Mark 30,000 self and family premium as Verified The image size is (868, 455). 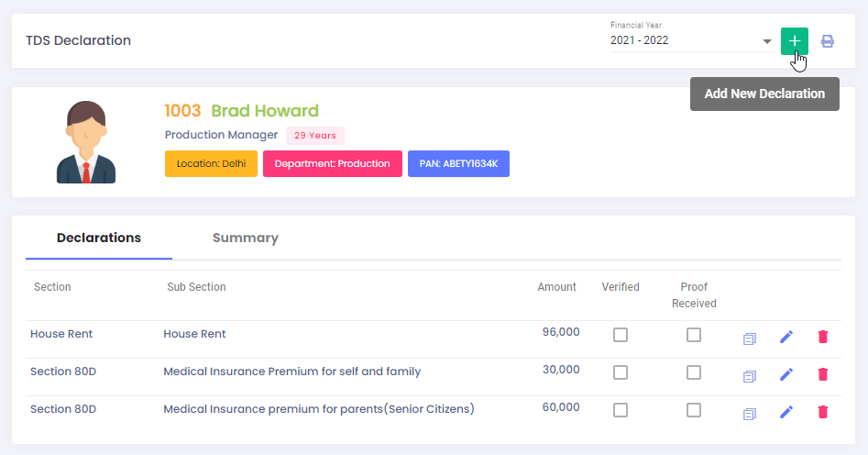point(621,372)
